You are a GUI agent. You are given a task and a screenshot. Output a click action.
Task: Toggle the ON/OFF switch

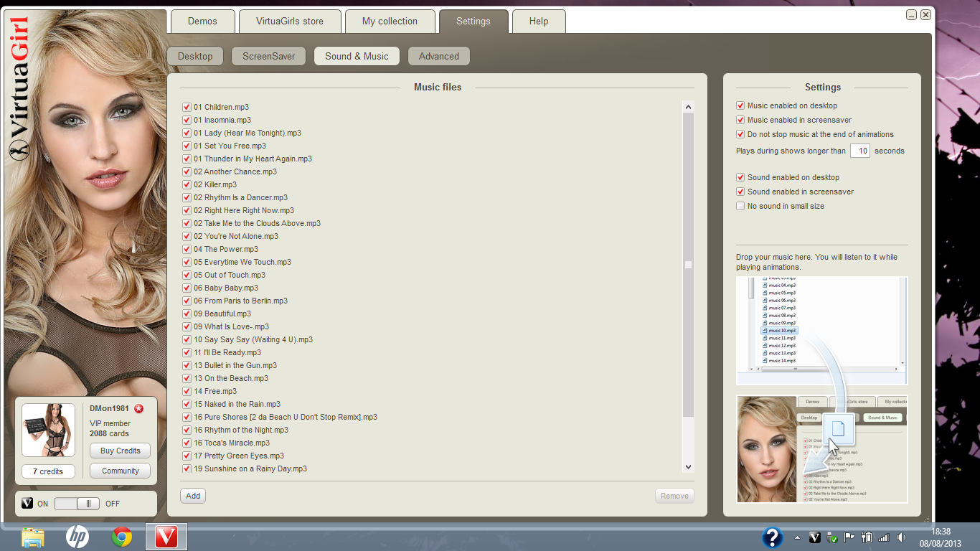77,504
